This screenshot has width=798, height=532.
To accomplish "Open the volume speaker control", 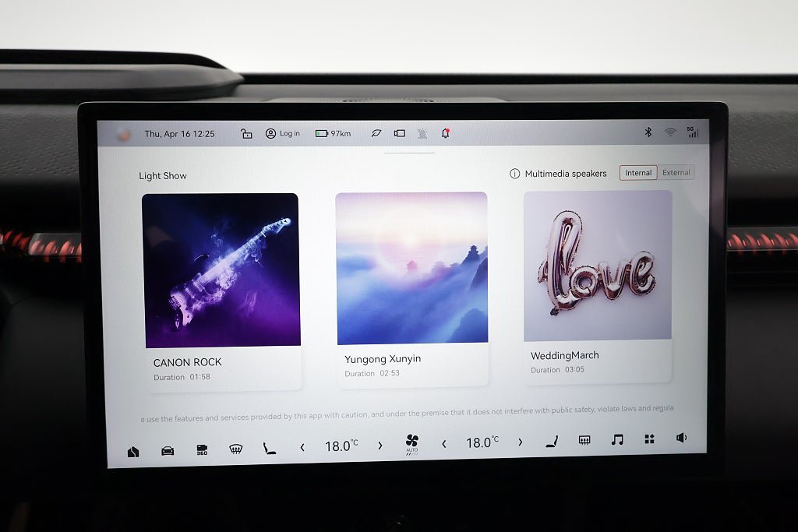I will click(x=682, y=439).
